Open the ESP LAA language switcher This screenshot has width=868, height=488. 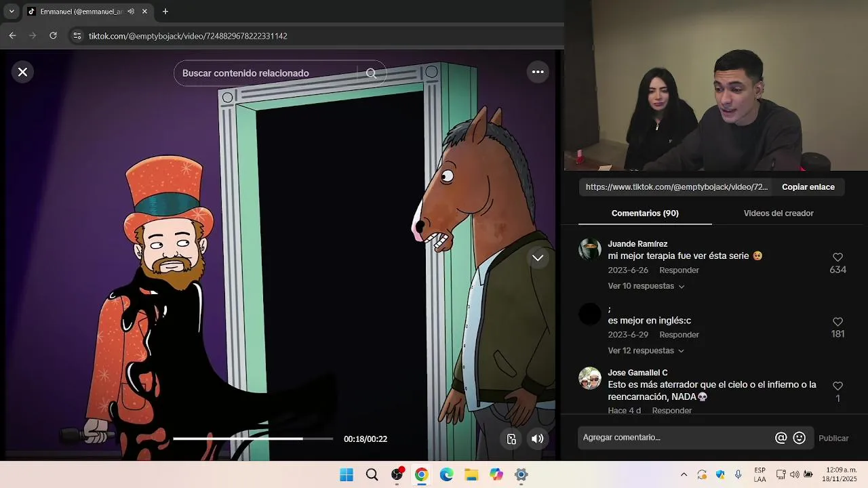pos(760,474)
